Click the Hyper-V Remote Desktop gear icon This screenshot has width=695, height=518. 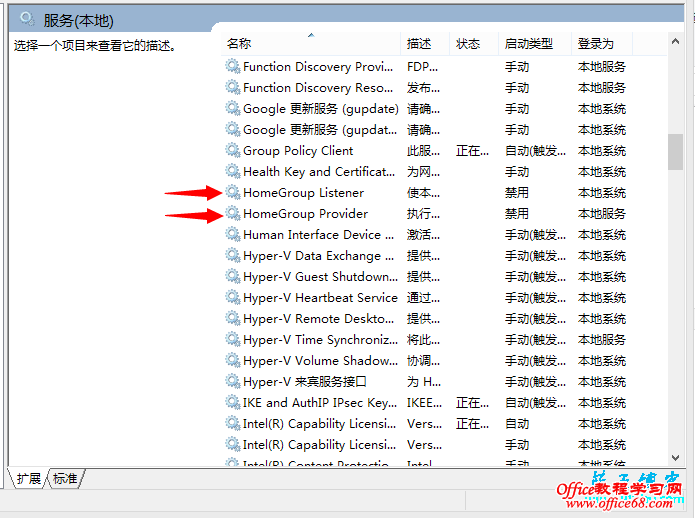tap(233, 318)
